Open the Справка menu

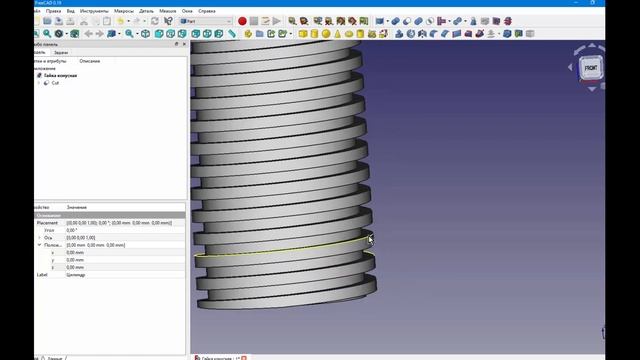pyautogui.click(x=207, y=11)
